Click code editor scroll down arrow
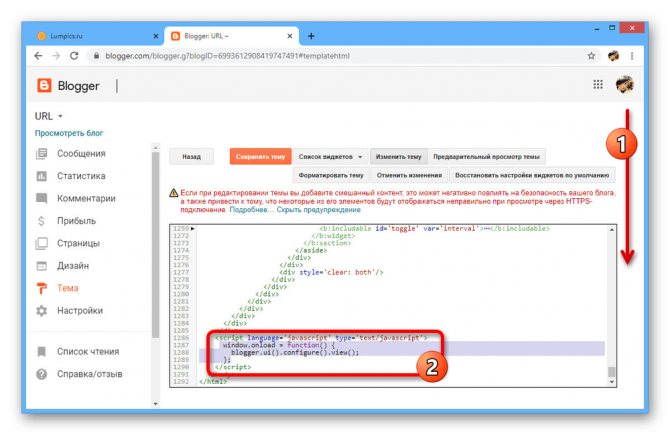Viewport: 670px width, 435px height. [611, 382]
